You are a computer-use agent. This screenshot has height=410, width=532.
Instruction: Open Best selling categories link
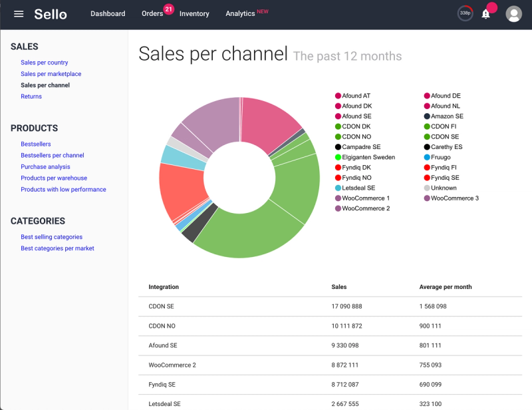tap(51, 237)
